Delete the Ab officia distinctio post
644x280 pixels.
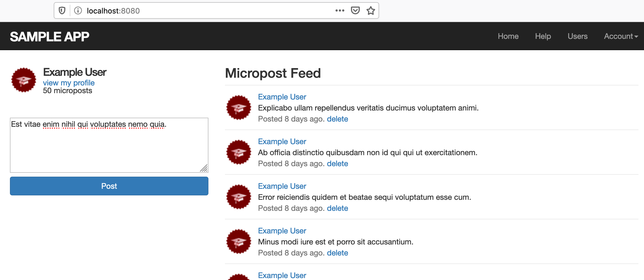pos(337,163)
